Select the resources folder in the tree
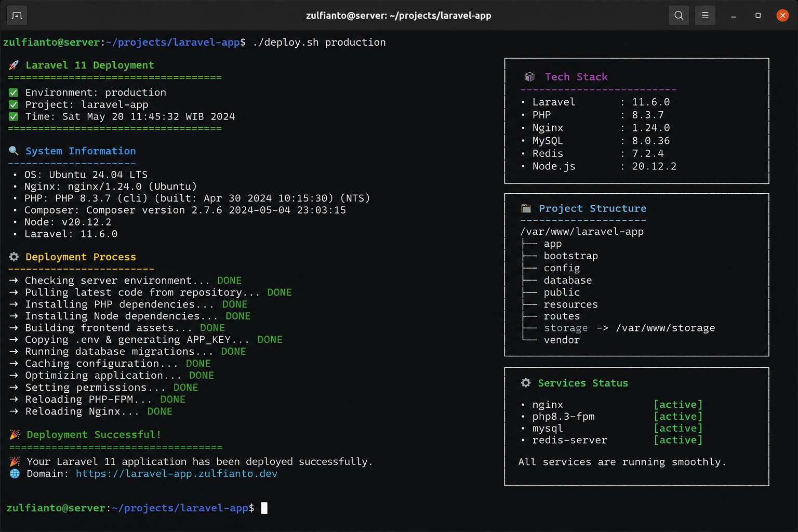This screenshot has width=798, height=532. point(571,304)
